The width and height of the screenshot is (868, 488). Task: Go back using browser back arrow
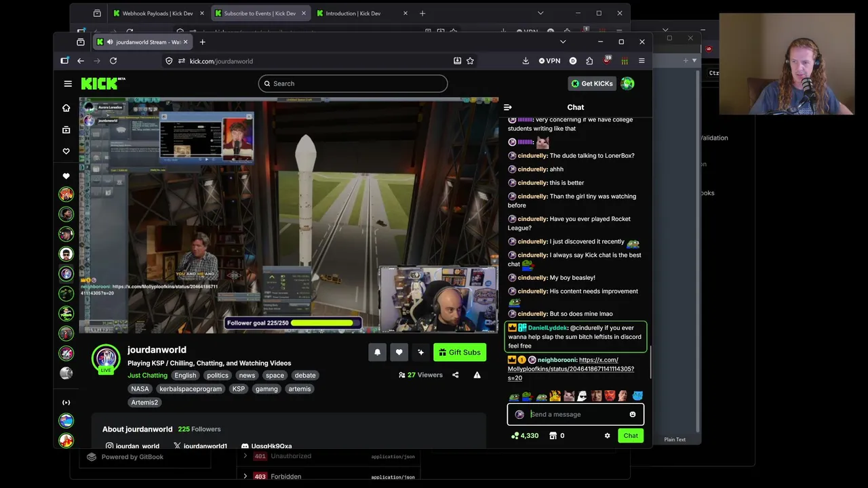pos(81,61)
